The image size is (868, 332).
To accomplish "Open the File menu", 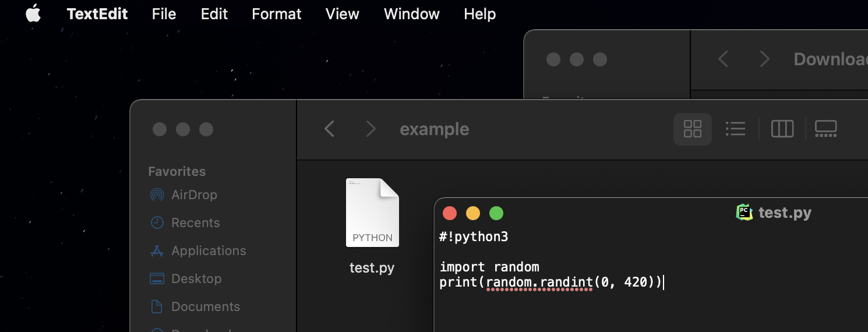I will 164,14.
